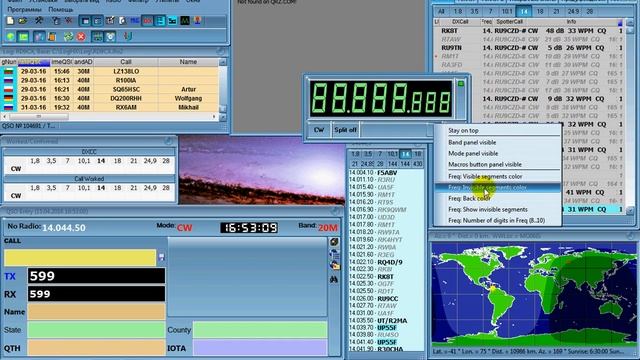Click the green LED on the frequency display
The height and width of the screenshot is (360, 640).
(x=461, y=84)
